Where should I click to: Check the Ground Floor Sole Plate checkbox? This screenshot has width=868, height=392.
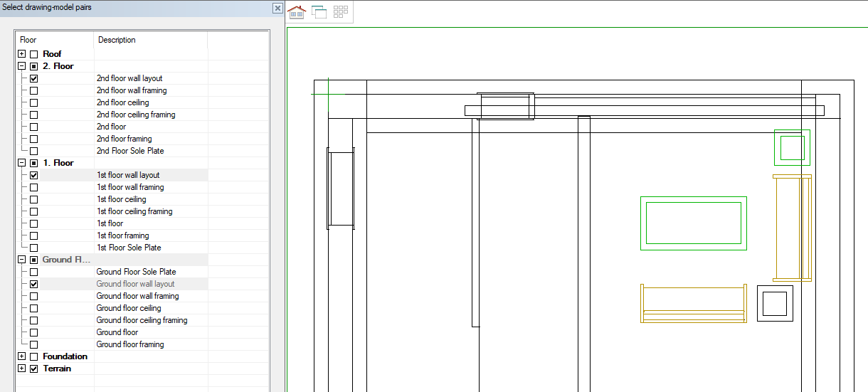[33, 272]
